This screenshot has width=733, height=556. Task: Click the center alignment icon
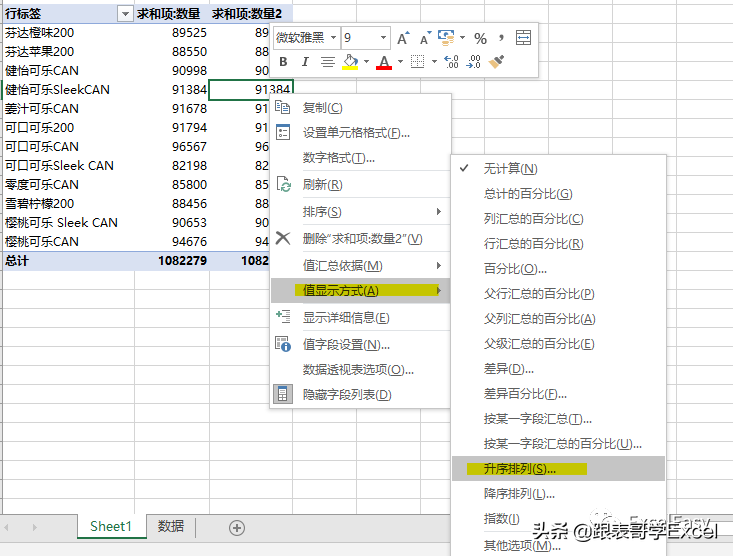click(328, 62)
